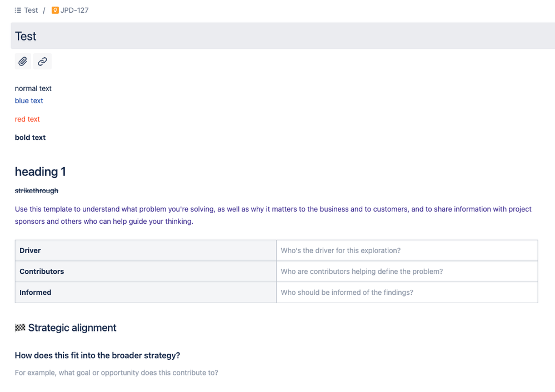Click 'Who's the driver for this exploration?' cell
Screen dimensions: 555x392
click(x=407, y=250)
